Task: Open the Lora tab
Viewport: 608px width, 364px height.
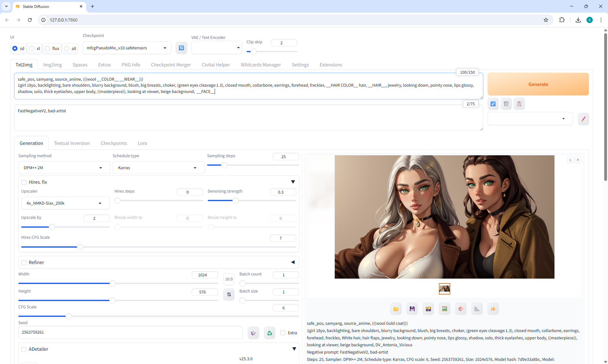Action: tap(142, 143)
